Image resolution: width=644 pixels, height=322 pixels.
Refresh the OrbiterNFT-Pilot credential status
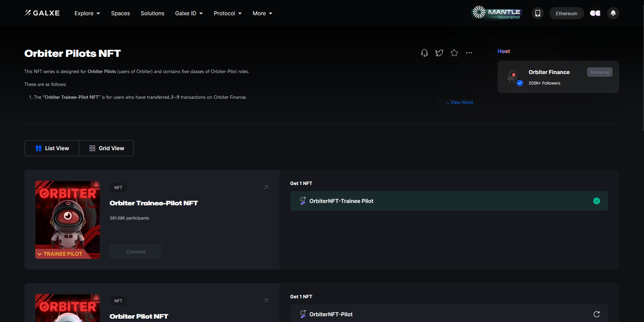[596, 314]
